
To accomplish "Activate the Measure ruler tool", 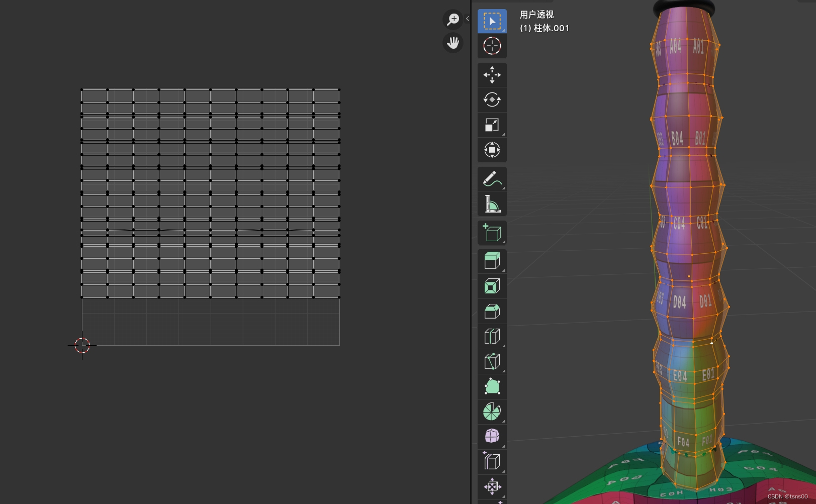I will click(492, 204).
